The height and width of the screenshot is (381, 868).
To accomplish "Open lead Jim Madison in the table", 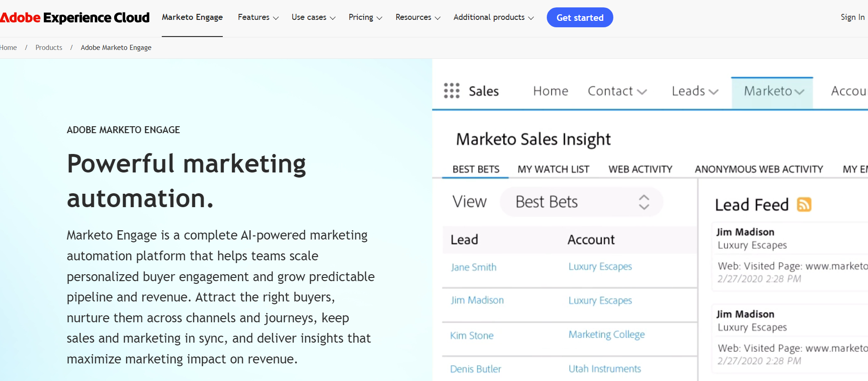I will (477, 300).
